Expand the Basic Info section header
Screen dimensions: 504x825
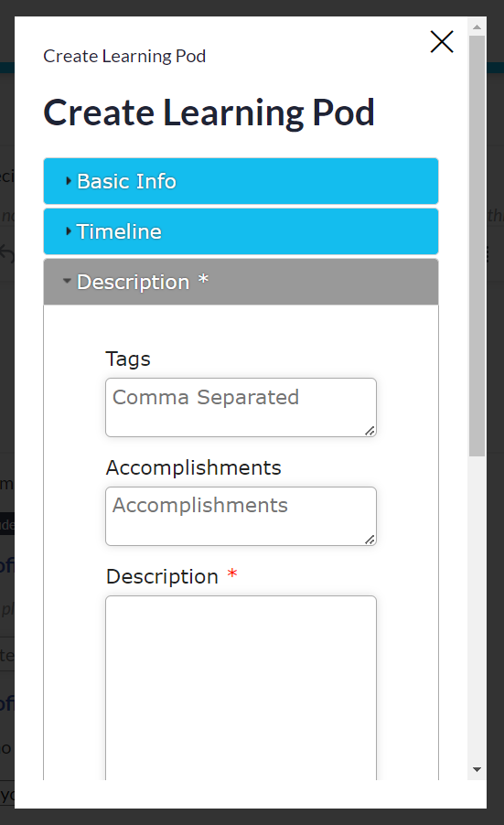coord(241,181)
